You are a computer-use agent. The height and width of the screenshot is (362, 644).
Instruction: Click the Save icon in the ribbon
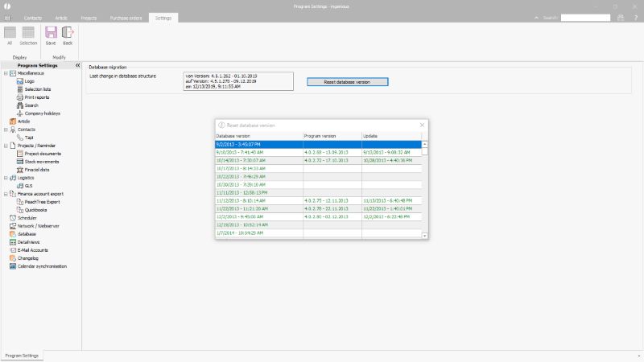coord(51,35)
